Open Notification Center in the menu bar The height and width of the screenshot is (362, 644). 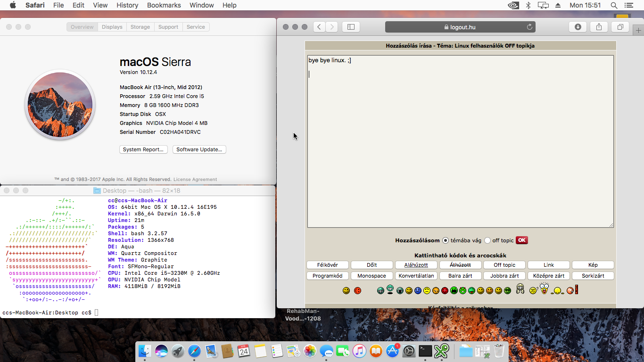tap(628, 5)
